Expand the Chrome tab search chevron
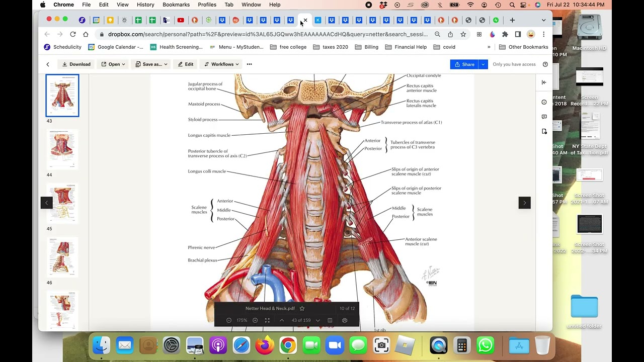This screenshot has height=362, width=644. tap(543, 20)
